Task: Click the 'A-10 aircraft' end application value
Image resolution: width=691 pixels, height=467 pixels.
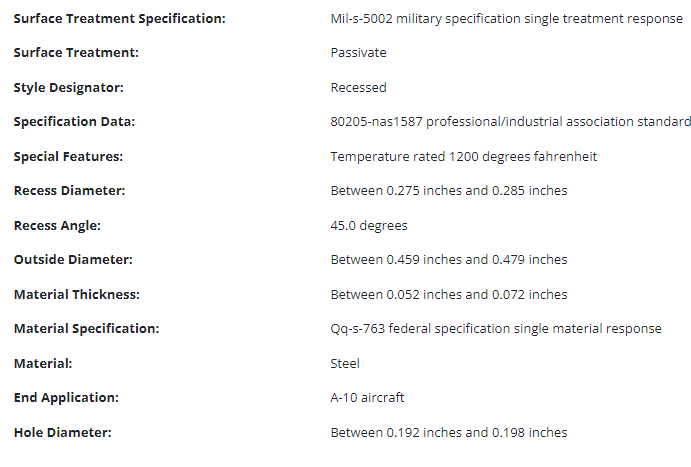Action: pos(367,398)
